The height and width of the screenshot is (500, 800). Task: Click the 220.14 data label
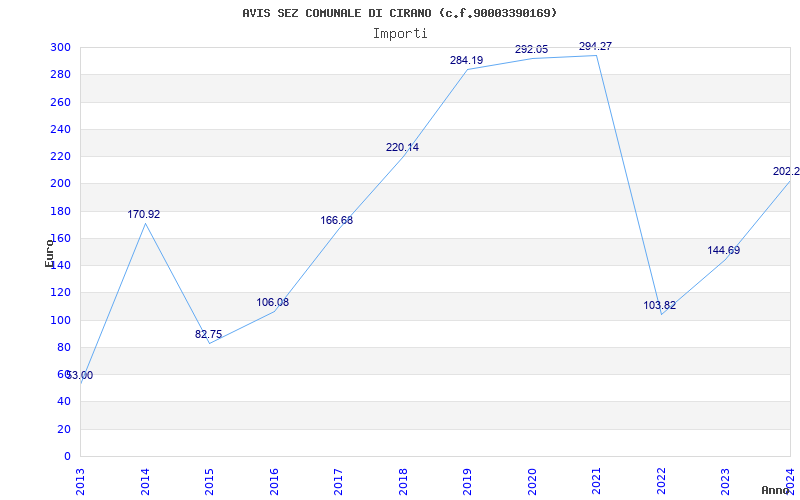pos(402,148)
